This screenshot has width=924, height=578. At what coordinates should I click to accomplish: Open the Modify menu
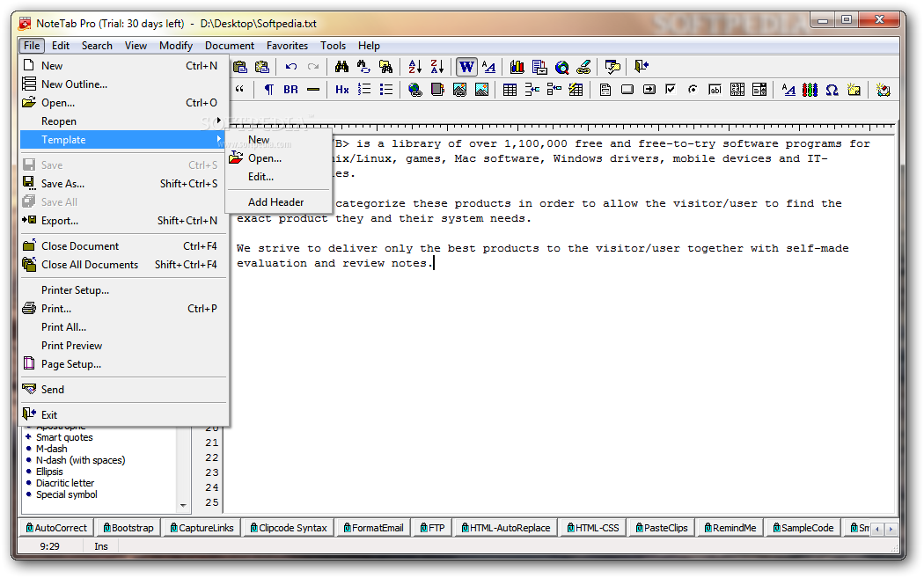(x=176, y=46)
